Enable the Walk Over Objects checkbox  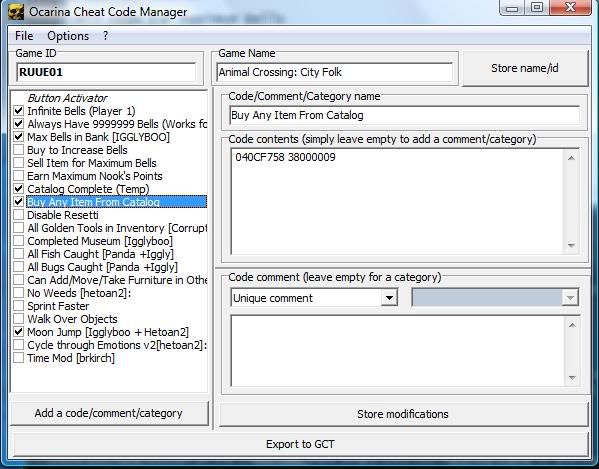[18, 319]
